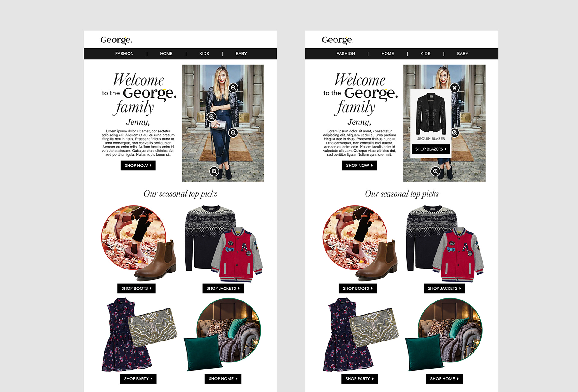Viewport: 578px width, 392px height.
Task: Click the zoom icon beside the blazer popup in right email
Action: [x=455, y=132]
